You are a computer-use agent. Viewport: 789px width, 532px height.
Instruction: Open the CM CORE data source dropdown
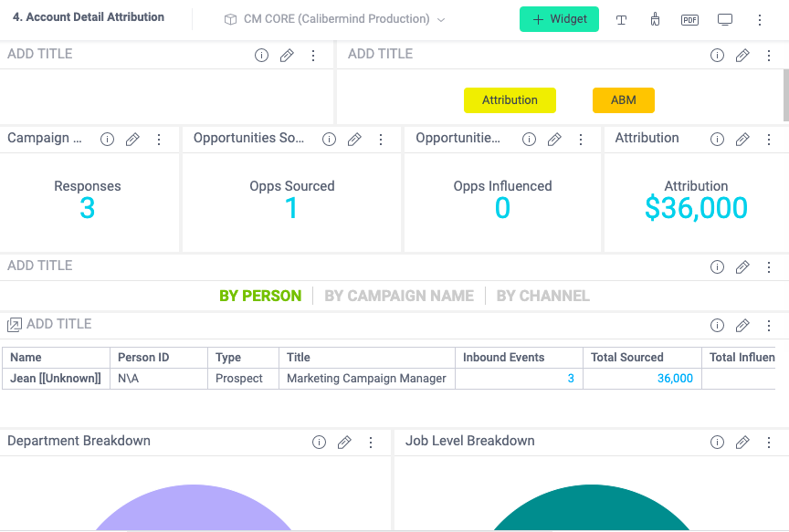334,19
